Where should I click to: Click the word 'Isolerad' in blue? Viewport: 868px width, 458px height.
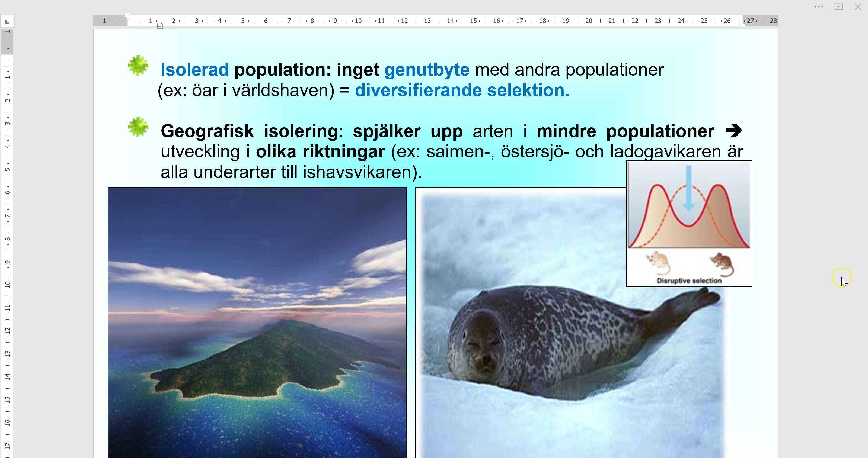click(x=195, y=70)
